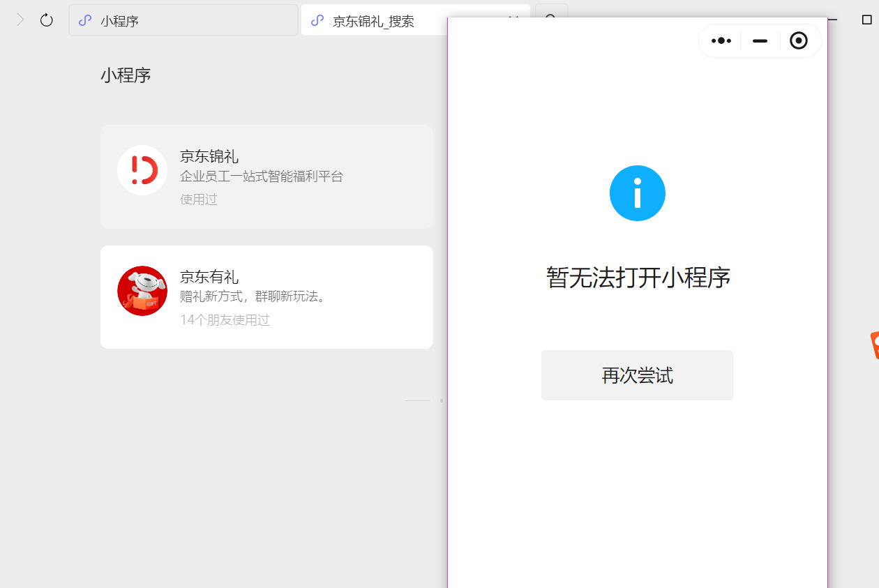
Task: Click the 京东锦礼 red logo icon
Action: pyautogui.click(x=142, y=170)
